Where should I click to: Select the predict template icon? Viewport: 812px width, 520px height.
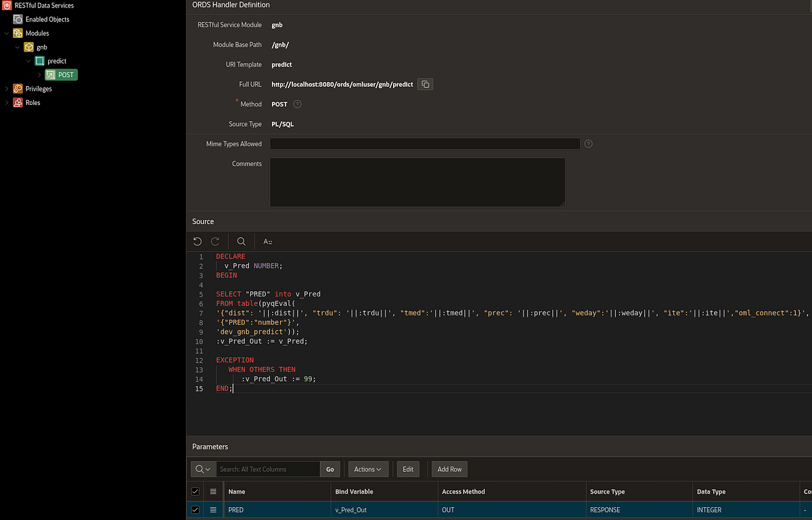(39, 61)
